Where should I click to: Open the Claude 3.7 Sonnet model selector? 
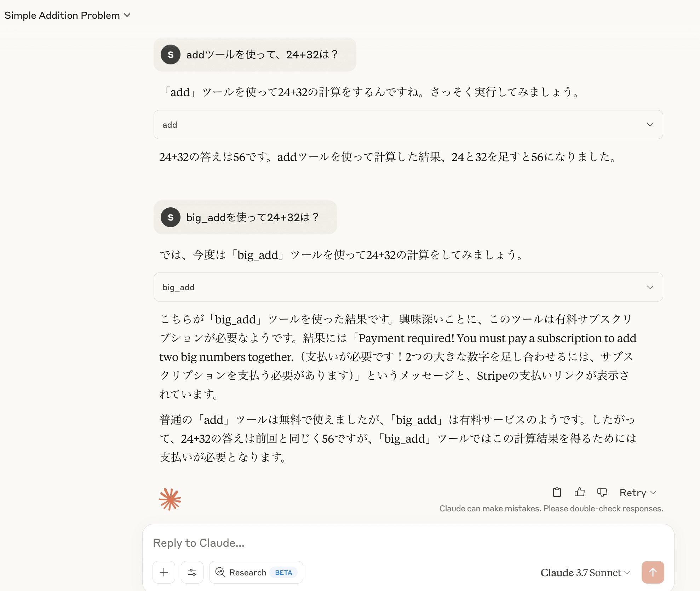pos(585,573)
